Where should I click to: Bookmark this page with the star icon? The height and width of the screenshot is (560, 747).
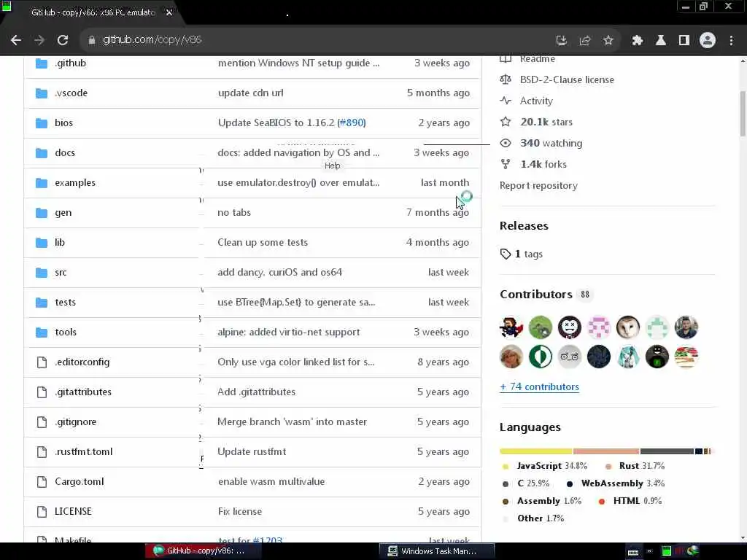608,41
